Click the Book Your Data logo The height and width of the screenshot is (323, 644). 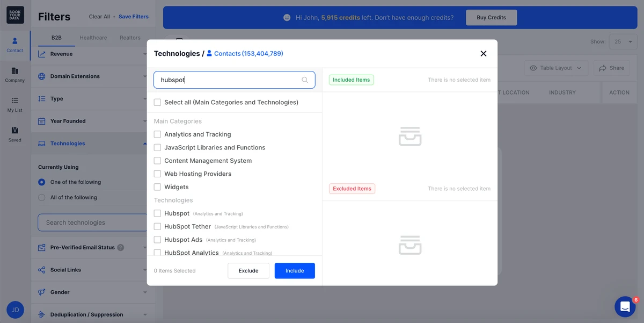[15, 15]
